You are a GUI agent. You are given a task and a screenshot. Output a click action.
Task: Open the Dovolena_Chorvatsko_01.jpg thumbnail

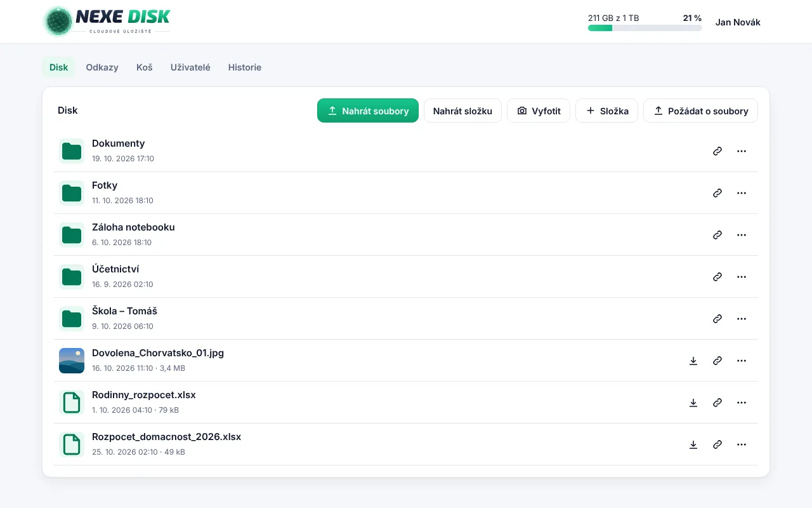pos(72,361)
